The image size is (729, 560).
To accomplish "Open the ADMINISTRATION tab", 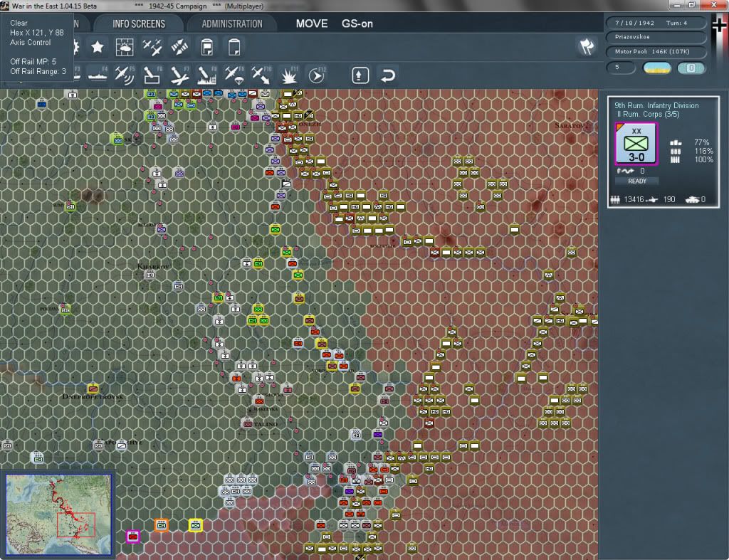I will pyautogui.click(x=232, y=23).
